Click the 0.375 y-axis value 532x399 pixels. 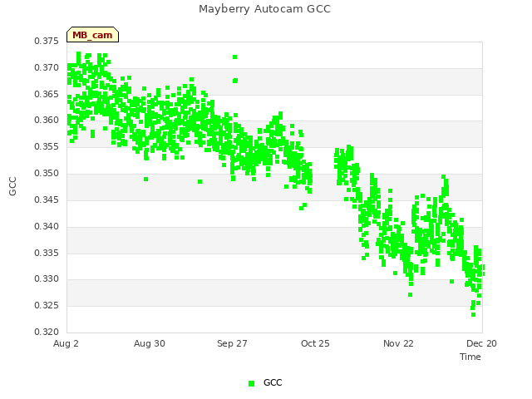pyautogui.click(x=47, y=41)
